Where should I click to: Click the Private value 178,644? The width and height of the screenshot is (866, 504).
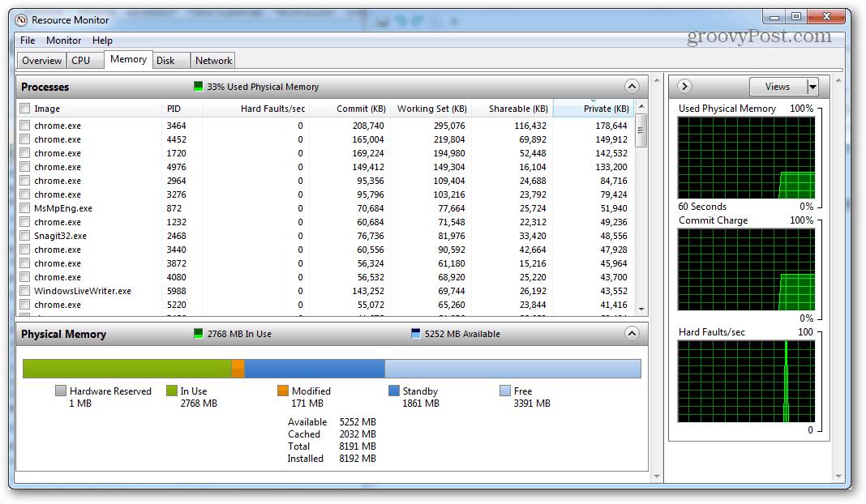(x=611, y=126)
